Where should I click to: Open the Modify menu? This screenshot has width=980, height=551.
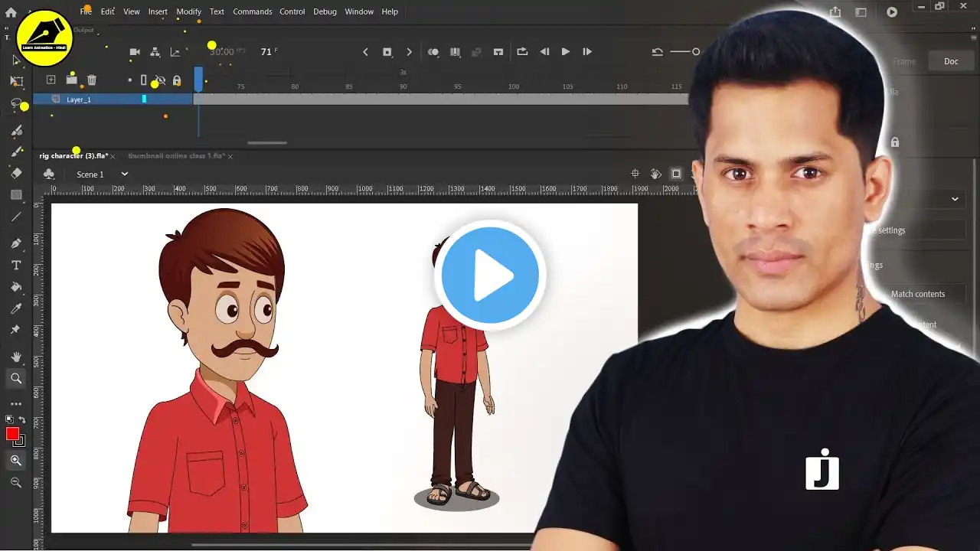[188, 11]
